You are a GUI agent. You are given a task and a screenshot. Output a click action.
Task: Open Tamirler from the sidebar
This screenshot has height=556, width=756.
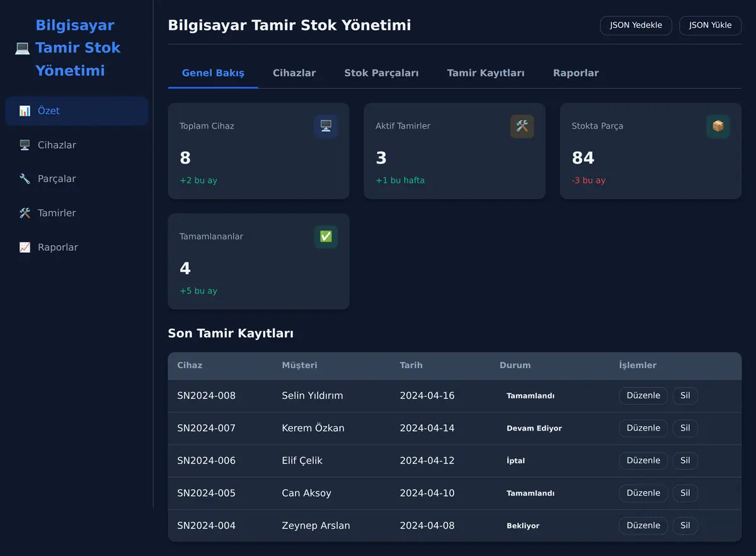click(x=76, y=213)
